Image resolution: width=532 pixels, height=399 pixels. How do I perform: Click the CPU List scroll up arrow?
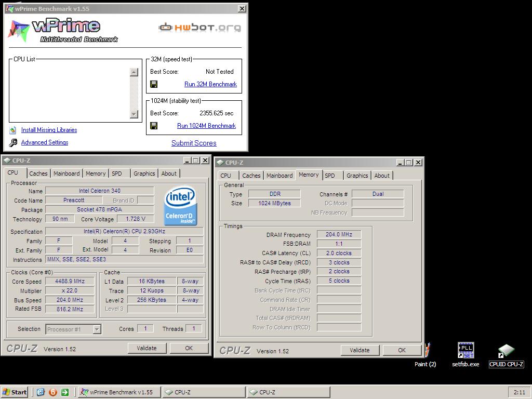pyautogui.click(x=134, y=72)
